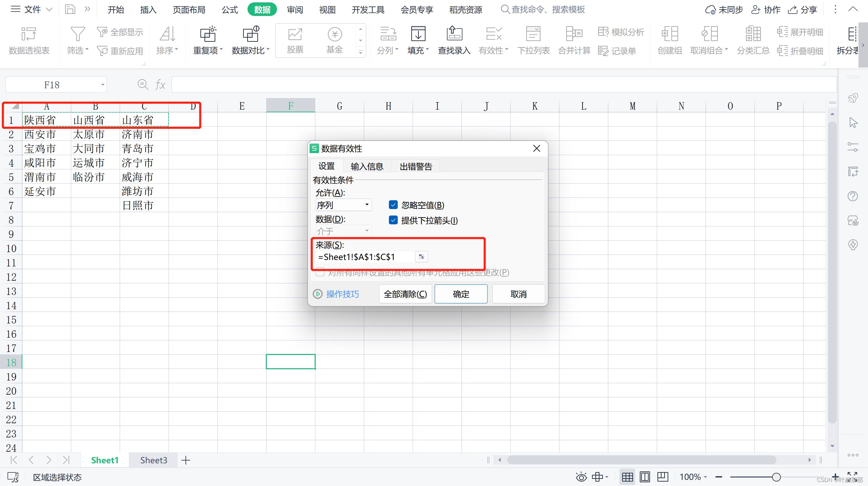868x486 pixels.
Task: Switch to the 出错警告 tab
Action: pyautogui.click(x=416, y=166)
